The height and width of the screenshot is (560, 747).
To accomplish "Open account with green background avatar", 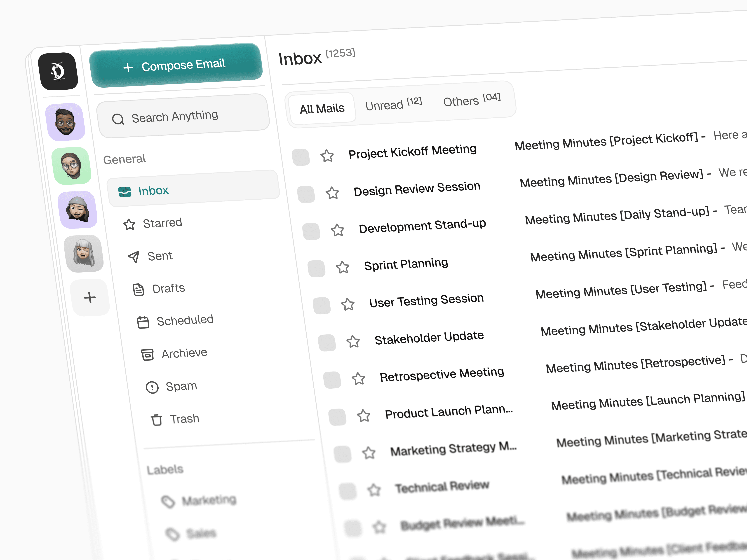I will (71, 166).
